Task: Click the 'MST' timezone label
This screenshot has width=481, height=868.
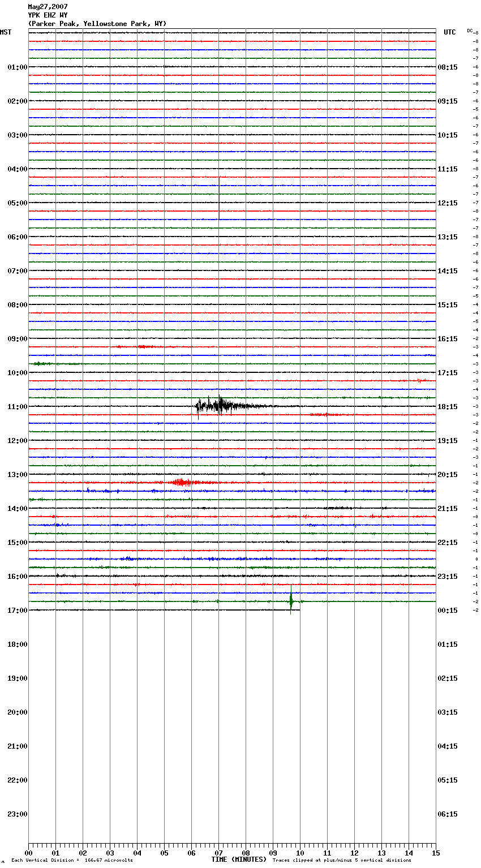Action: [x=6, y=32]
